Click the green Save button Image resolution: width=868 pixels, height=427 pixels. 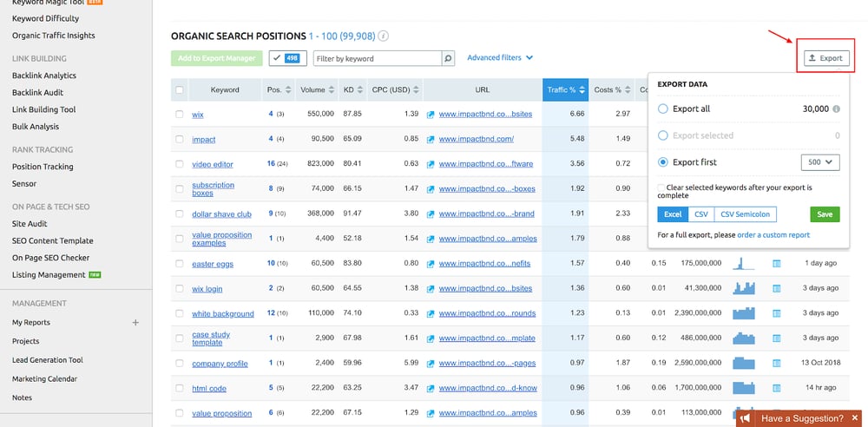coord(825,214)
